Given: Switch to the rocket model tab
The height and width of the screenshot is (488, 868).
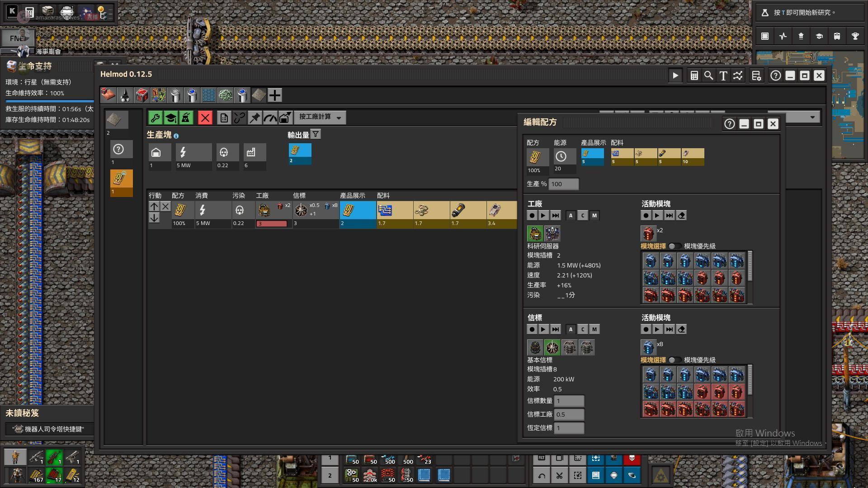Looking at the screenshot, I should (125, 95).
